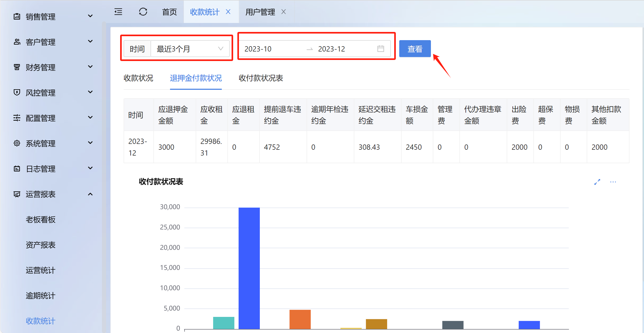Switch to the 收付款状况表 tab

[x=261, y=78]
